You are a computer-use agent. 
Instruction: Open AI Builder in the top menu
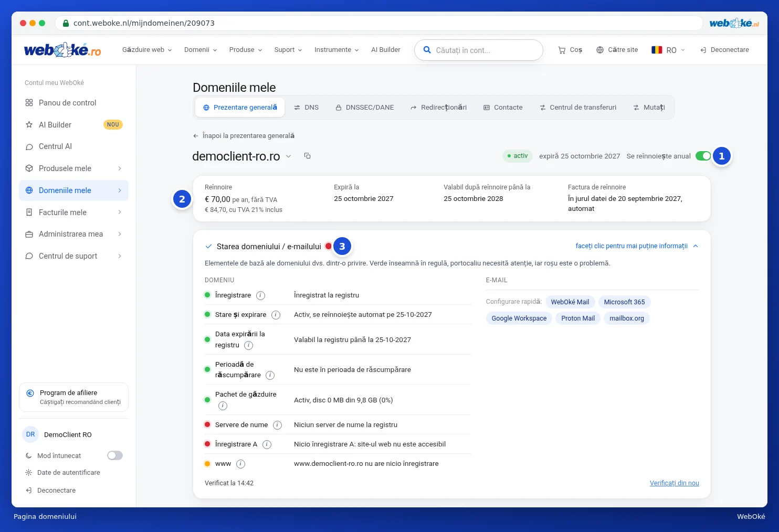click(386, 50)
